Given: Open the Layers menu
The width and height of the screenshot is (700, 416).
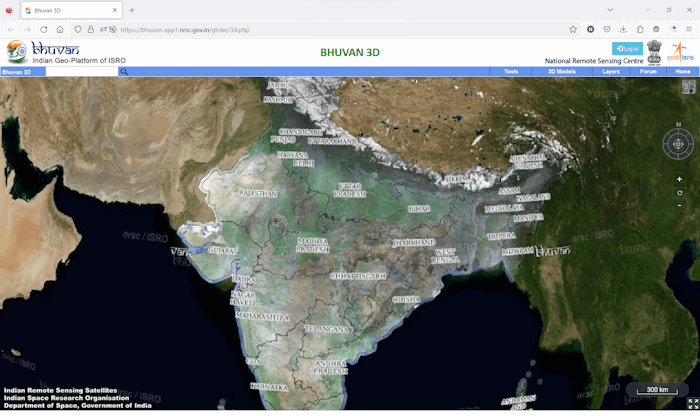Looking at the screenshot, I should pyautogui.click(x=611, y=71).
